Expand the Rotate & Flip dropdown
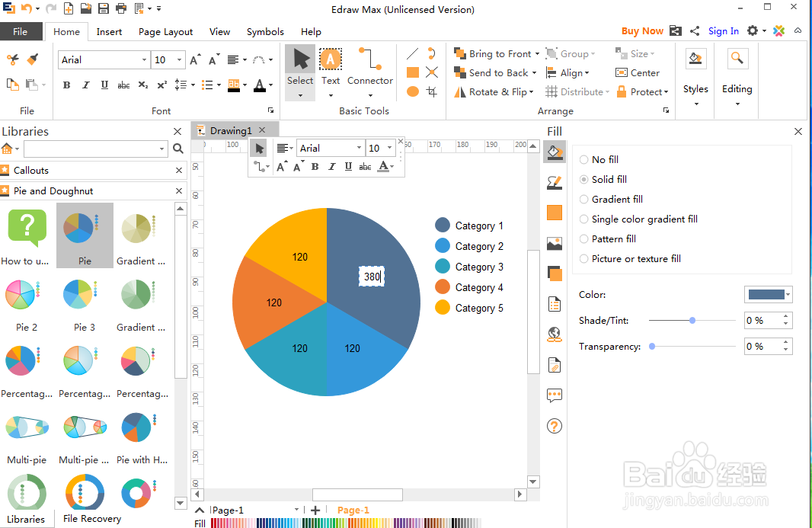The image size is (812, 528). point(531,92)
